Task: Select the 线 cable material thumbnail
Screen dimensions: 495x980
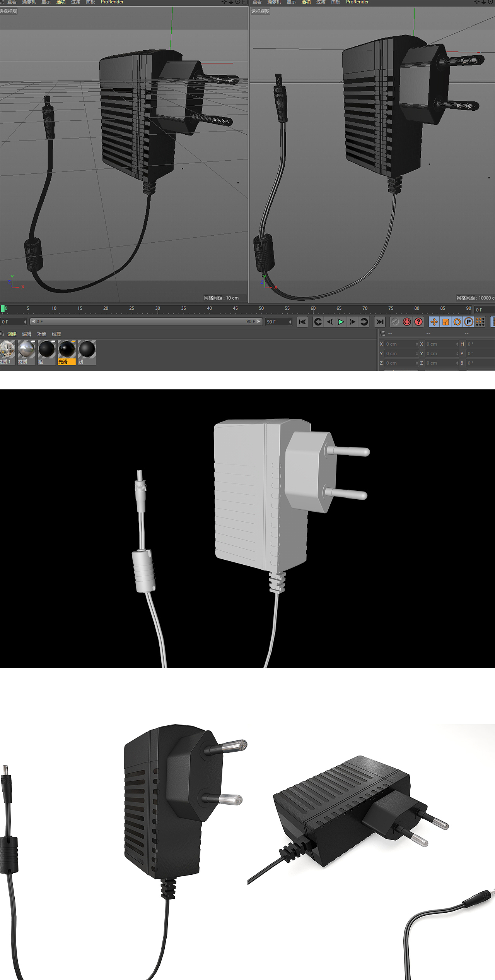Action: tap(87, 352)
